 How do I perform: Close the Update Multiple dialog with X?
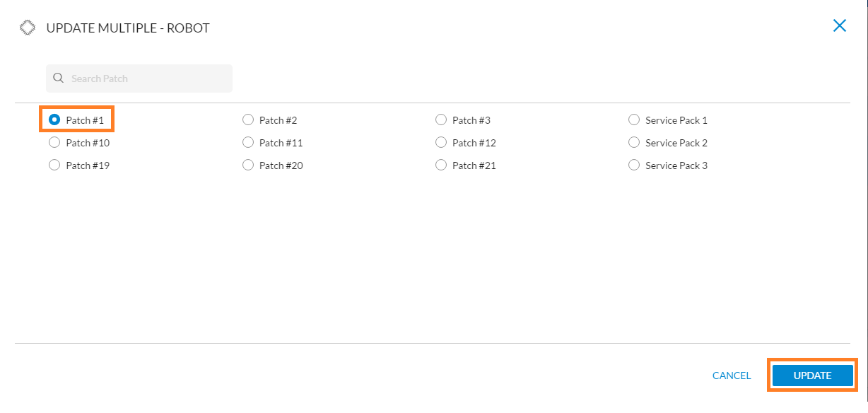point(840,26)
